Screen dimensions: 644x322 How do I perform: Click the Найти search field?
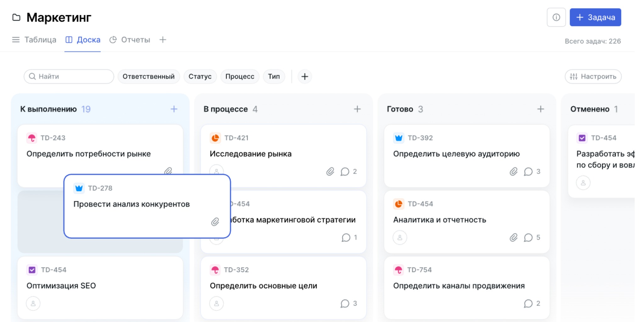(69, 76)
